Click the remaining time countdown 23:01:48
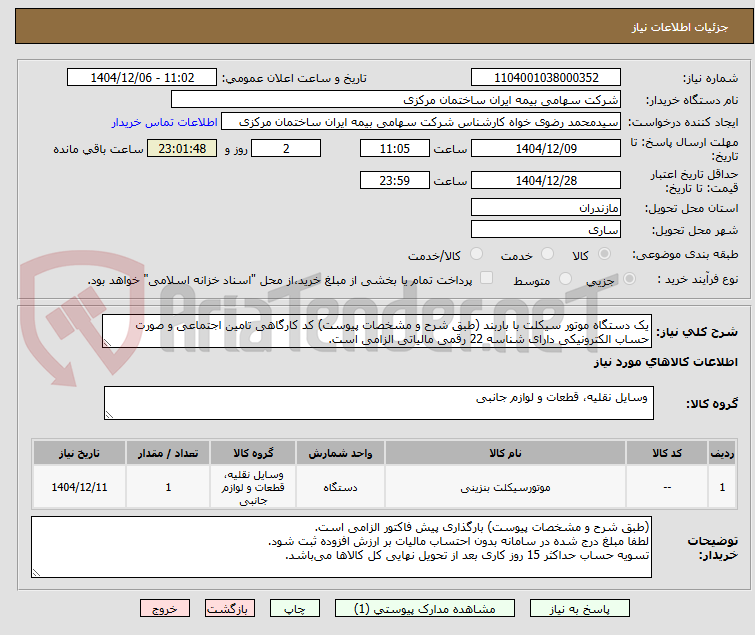This screenshot has height=635, width=755. point(182,148)
